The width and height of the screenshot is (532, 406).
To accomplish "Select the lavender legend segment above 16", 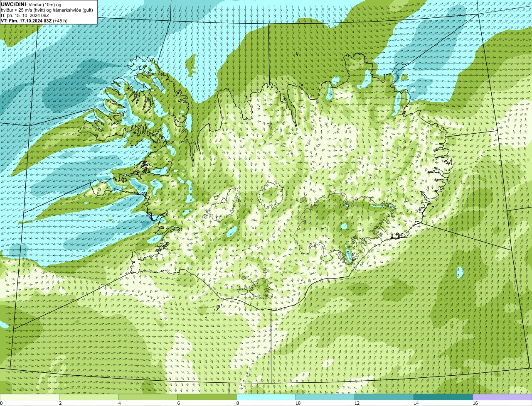I will pos(502,397).
